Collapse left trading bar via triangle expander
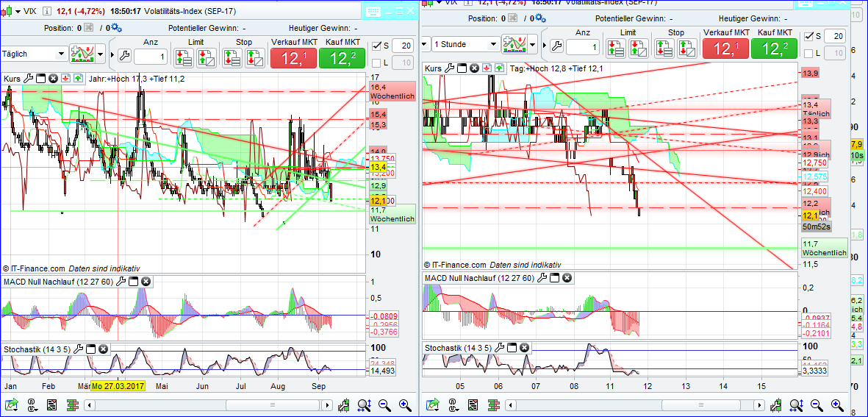The image size is (868, 417). click(x=113, y=55)
